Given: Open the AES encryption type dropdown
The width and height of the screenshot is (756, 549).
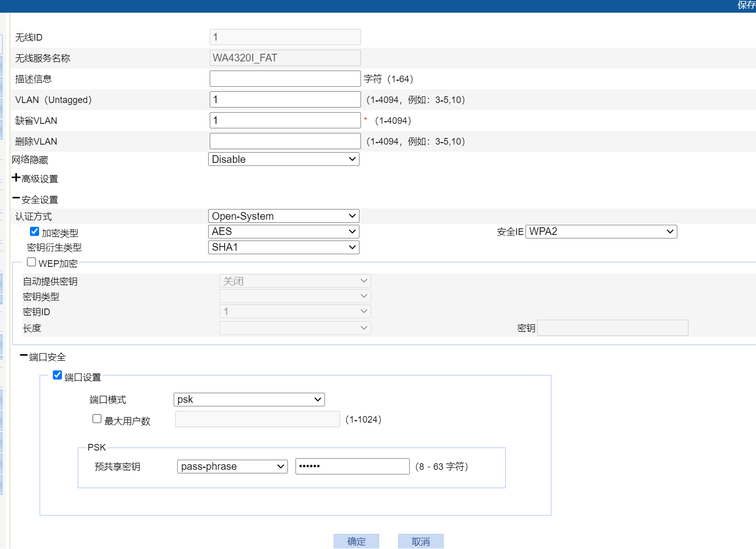Looking at the screenshot, I should tap(284, 231).
